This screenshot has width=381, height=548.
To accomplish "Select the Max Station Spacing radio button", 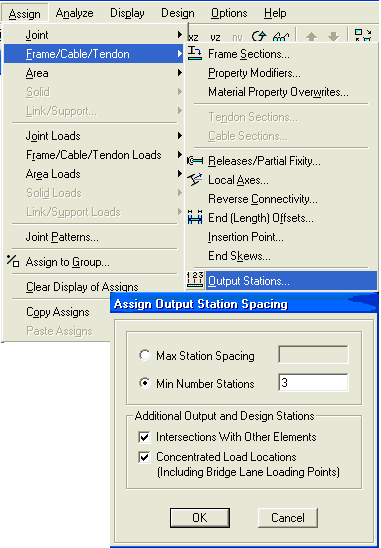I will (144, 355).
